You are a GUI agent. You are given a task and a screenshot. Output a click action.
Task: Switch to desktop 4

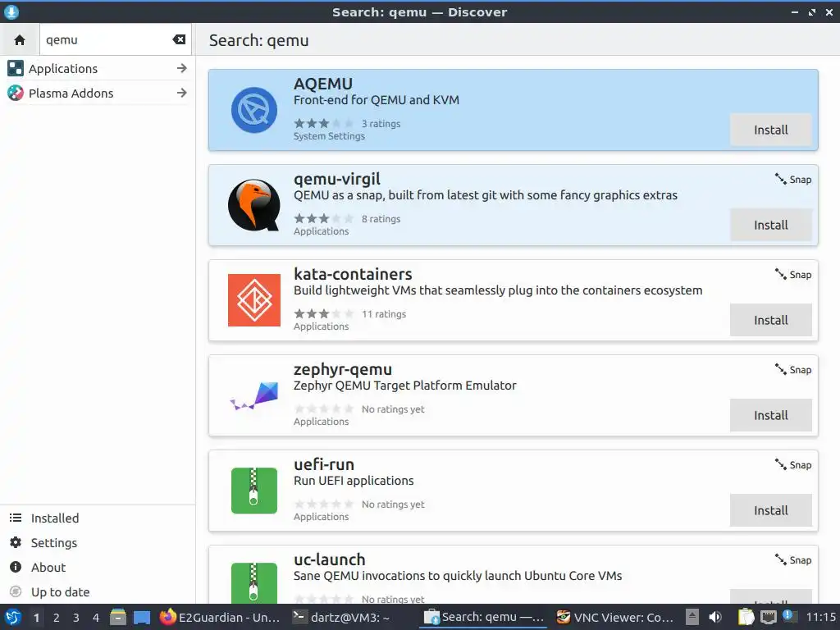point(96,618)
